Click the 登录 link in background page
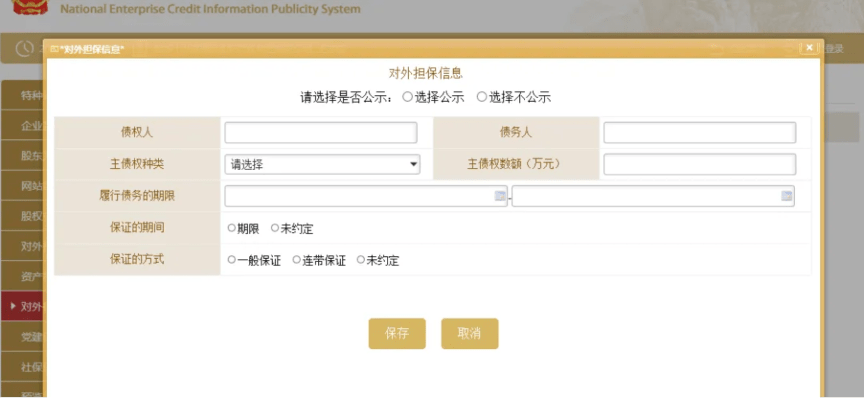Screen dimensions: 864x398 [834, 49]
